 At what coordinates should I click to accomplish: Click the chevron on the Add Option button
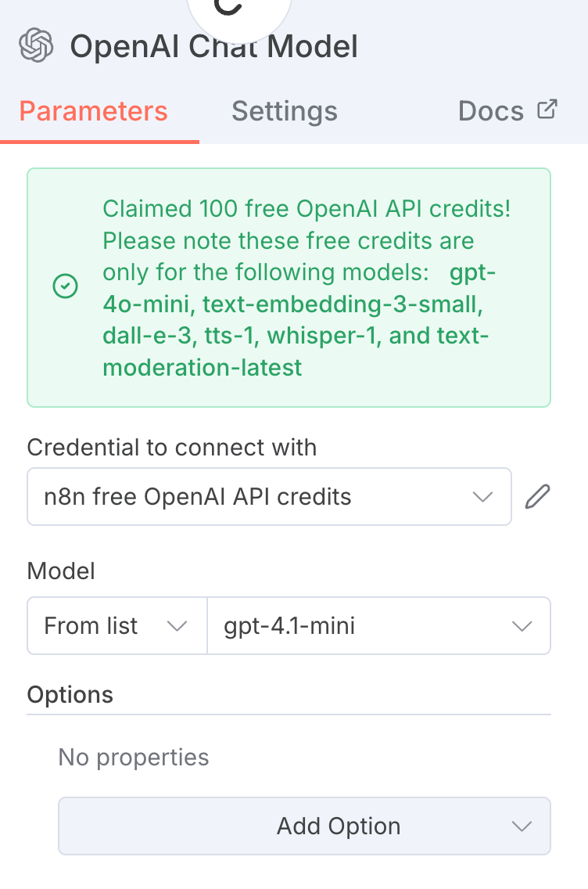[522, 826]
